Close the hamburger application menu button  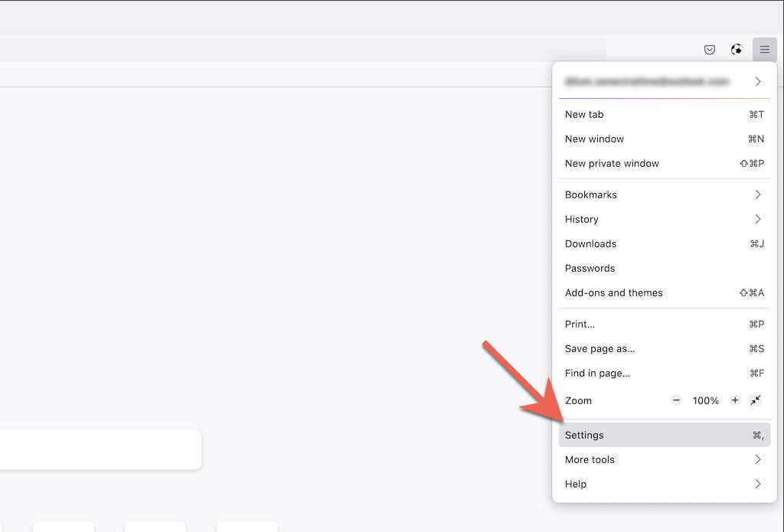tap(765, 50)
